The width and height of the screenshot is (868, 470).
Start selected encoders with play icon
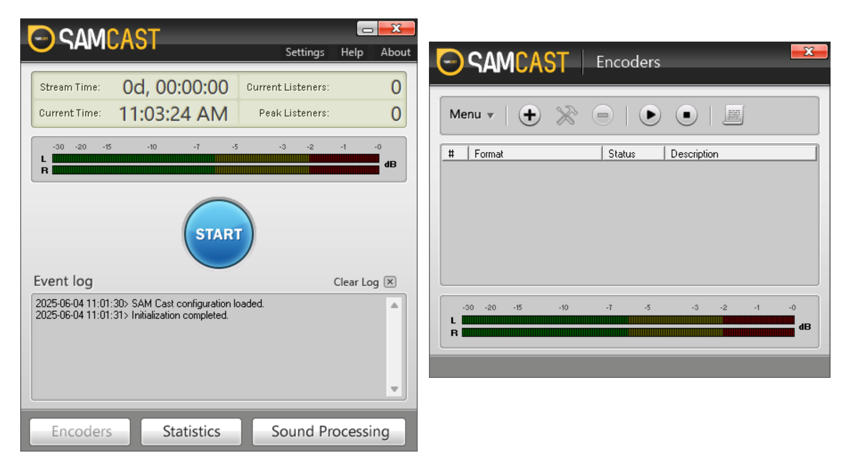click(x=650, y=115)
